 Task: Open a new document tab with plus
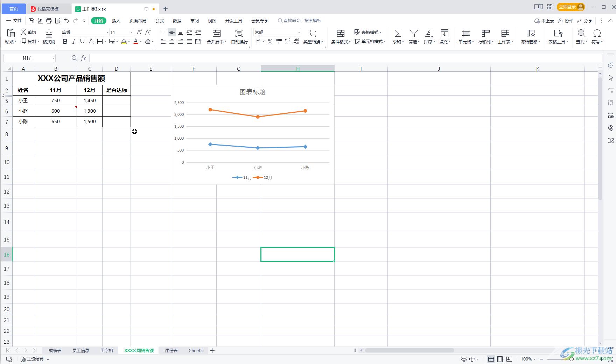tap(166, 9)
